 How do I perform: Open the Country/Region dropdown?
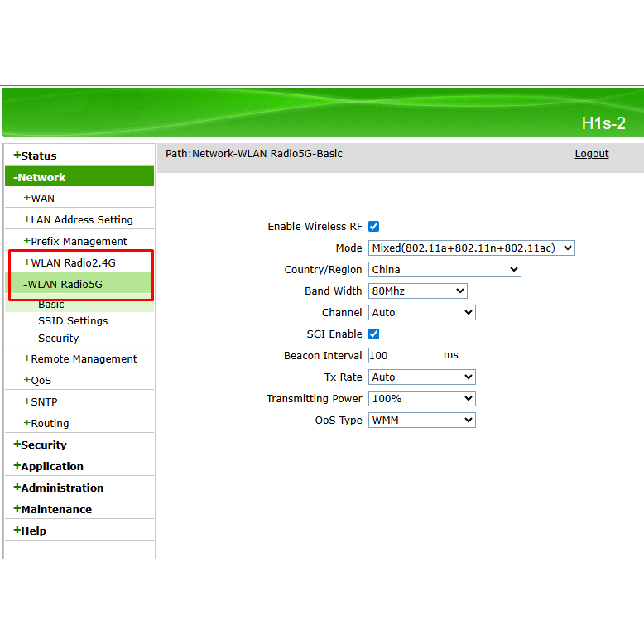[445, 269]
